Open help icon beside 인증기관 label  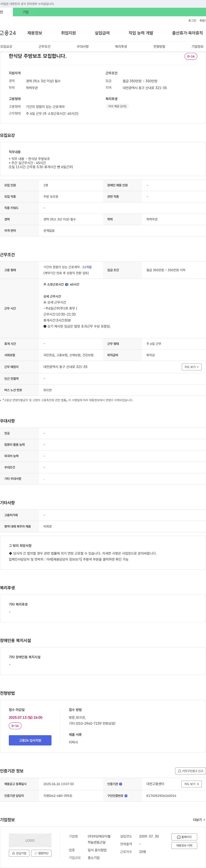(x=121, y=784)
